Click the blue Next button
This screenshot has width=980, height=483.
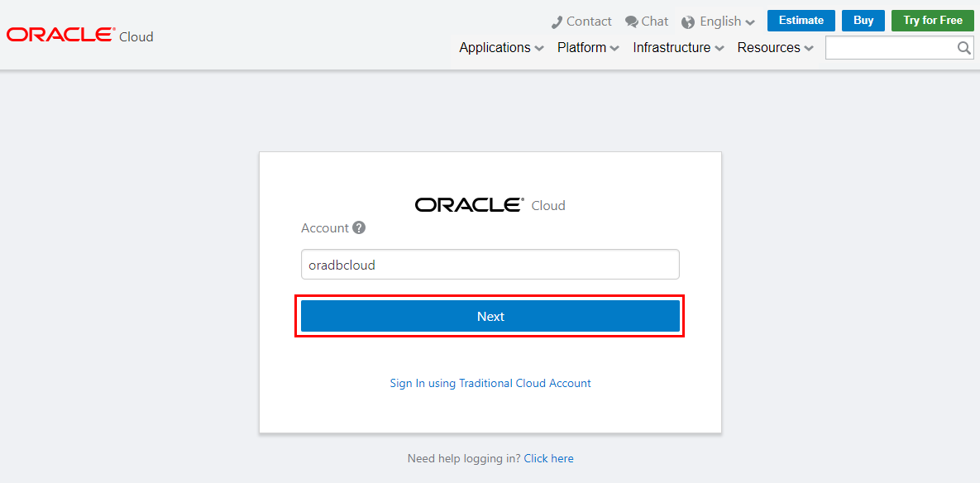pos(490,316)
